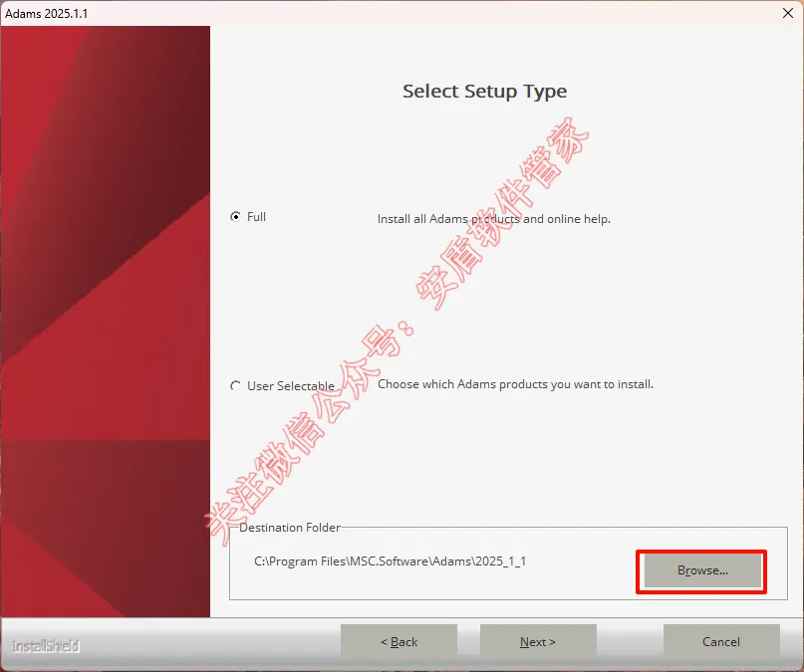Select the Full setup type radio button
Image resolution: width=804 pixels, height=672 pixels.
click(235, 217)
